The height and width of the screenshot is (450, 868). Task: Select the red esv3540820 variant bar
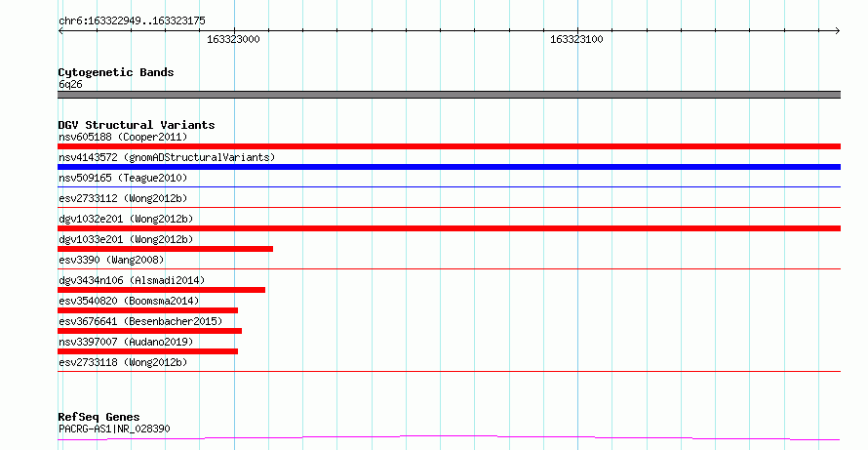148,310
